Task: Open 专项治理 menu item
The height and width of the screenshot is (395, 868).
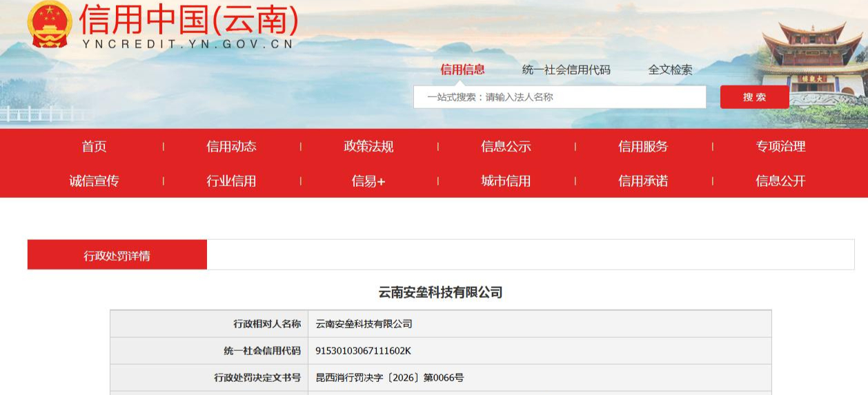Action: pos(780,146)
